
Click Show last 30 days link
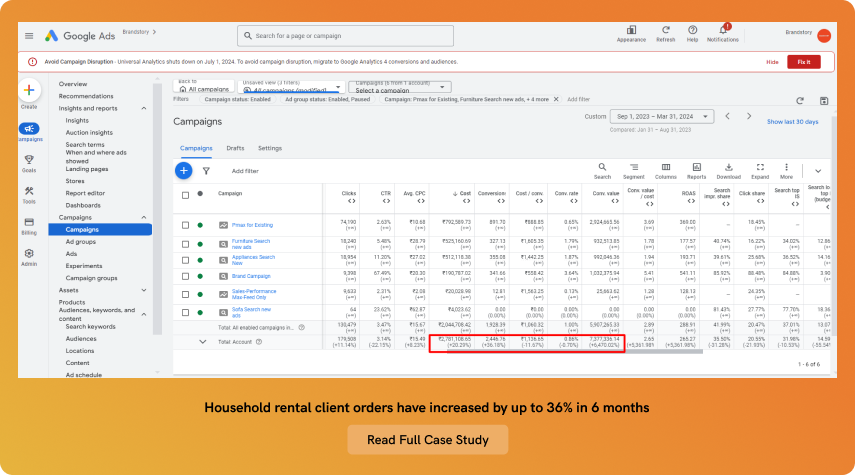(x=792, y=122)
